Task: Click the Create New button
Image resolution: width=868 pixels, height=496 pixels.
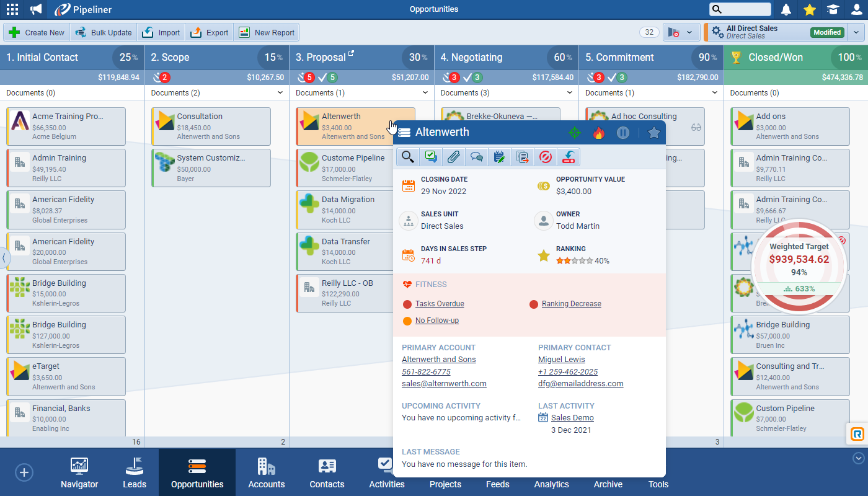Action: 37,32
